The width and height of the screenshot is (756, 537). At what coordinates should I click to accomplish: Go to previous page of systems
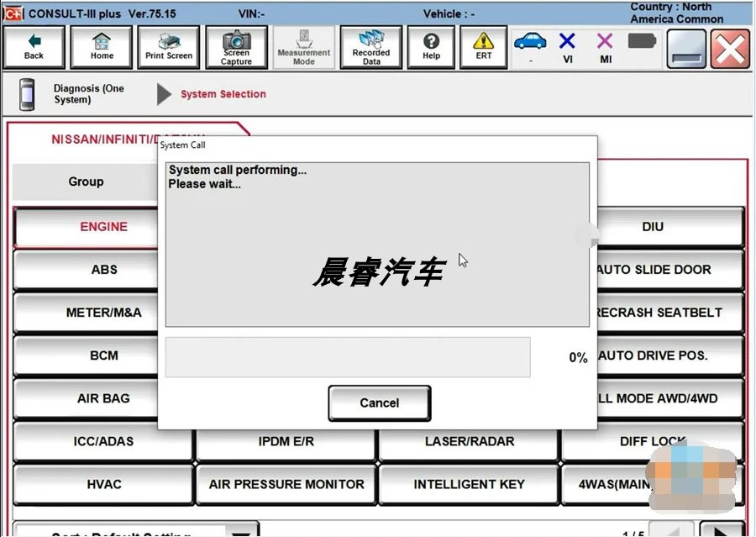click(672, 529)
